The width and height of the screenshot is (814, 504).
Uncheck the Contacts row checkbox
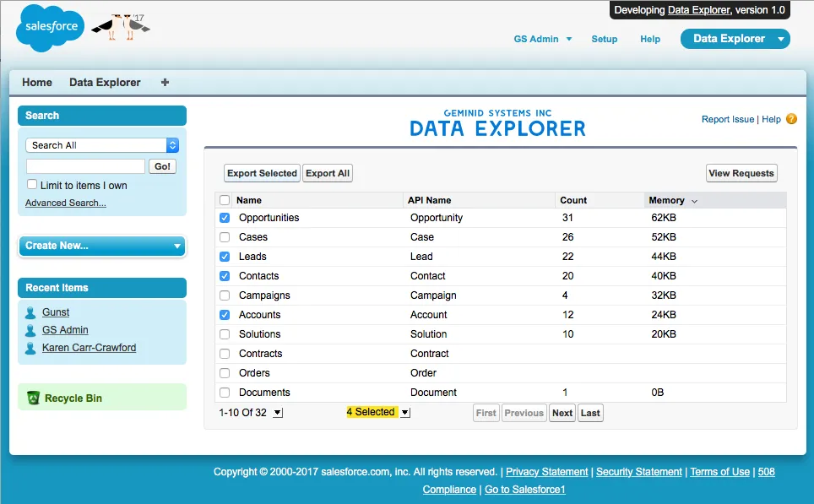[225, 276]
